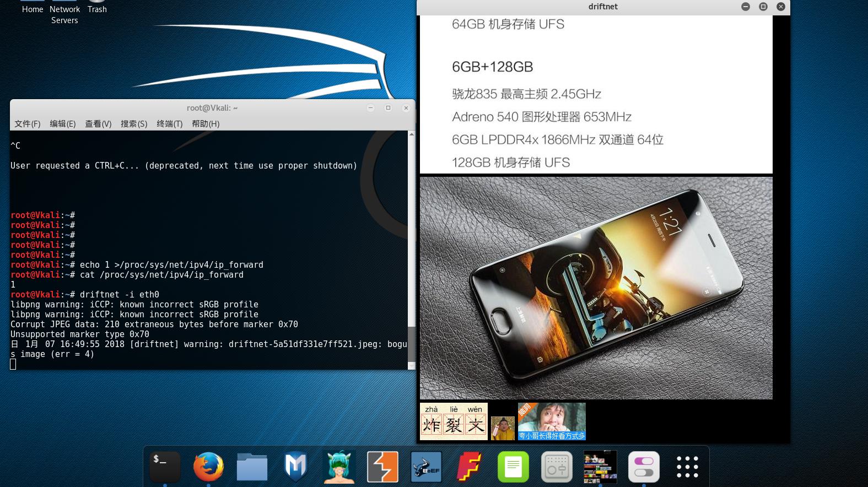Close the driftnet window
The width and height of the screenshot is (868, 487).
[x=781, y=7]
